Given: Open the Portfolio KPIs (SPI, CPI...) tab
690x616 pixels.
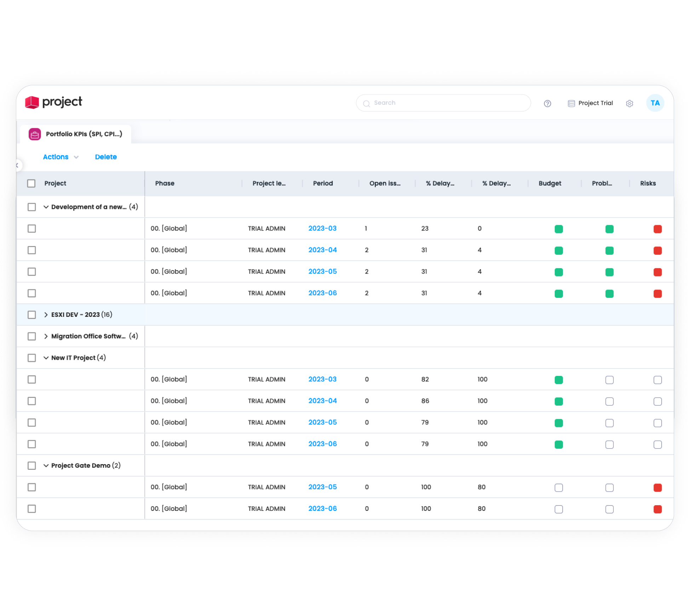Looking at the screenshot, I should (x=76, y=134).
